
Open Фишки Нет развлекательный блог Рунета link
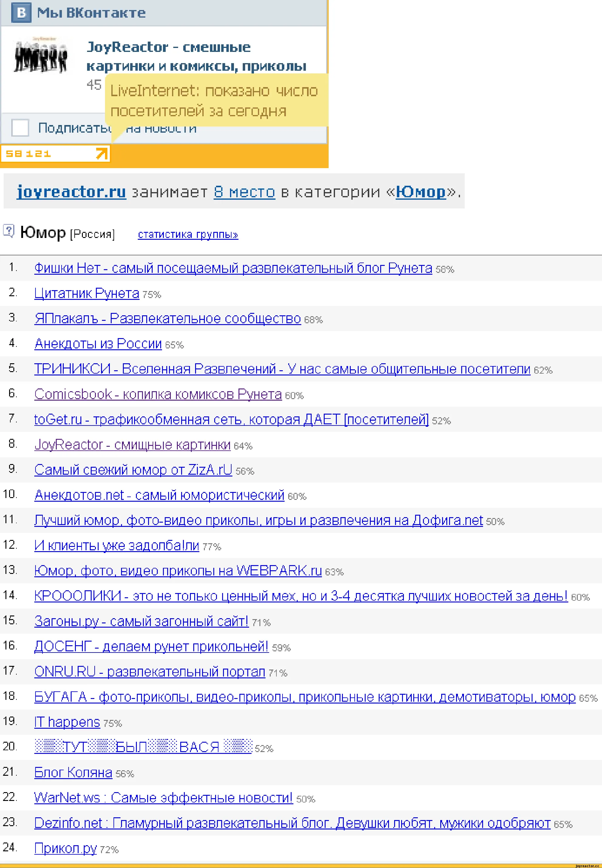coord(233,268)
